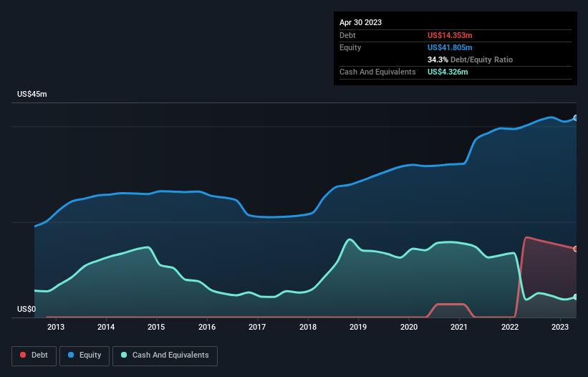Click the Cash value US$4.326m
The image size is (588, 377).
(x=448, y=72)
